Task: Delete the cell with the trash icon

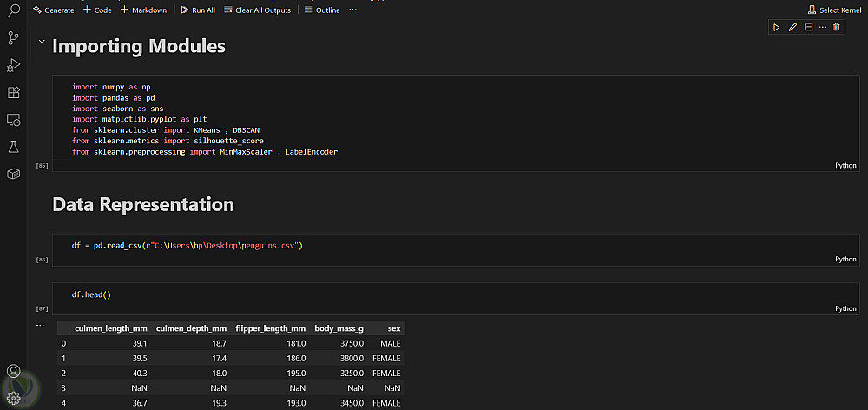Action: point(837,28)
